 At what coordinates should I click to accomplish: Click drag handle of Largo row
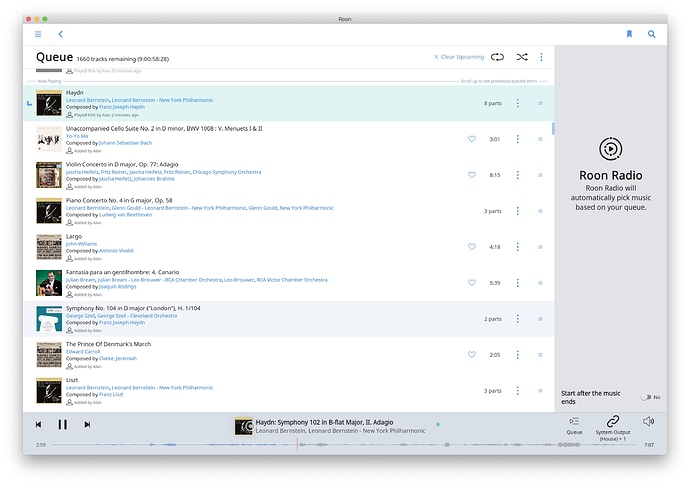click(x=540, y=247)
